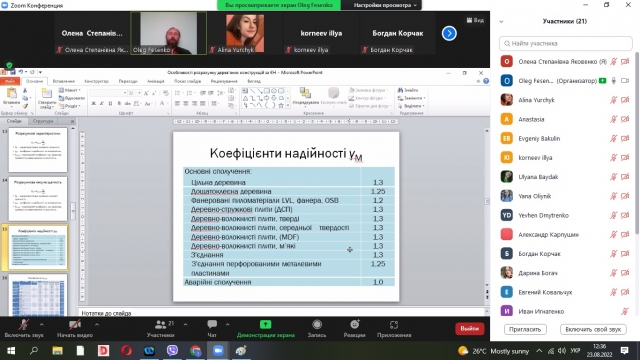Screen dimensions: 640x360
Task: Open Настройки просмотра dropdown
Action: pos(385,5)
